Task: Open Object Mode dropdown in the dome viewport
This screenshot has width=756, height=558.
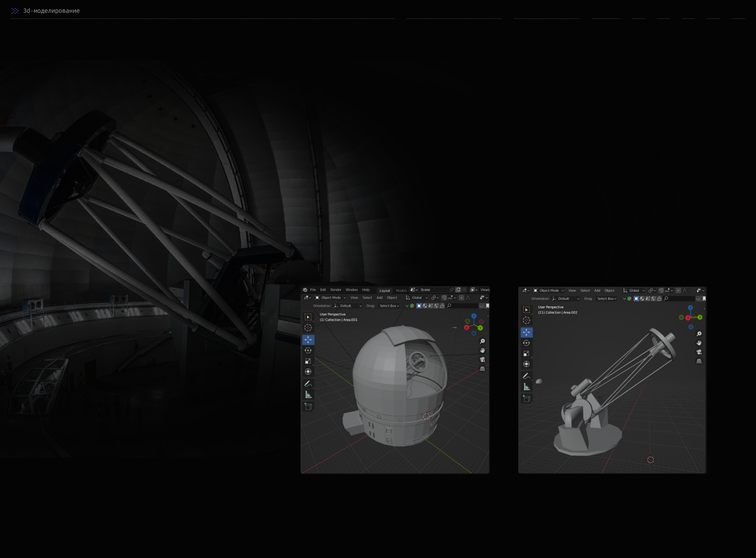Action: (331, 298)
